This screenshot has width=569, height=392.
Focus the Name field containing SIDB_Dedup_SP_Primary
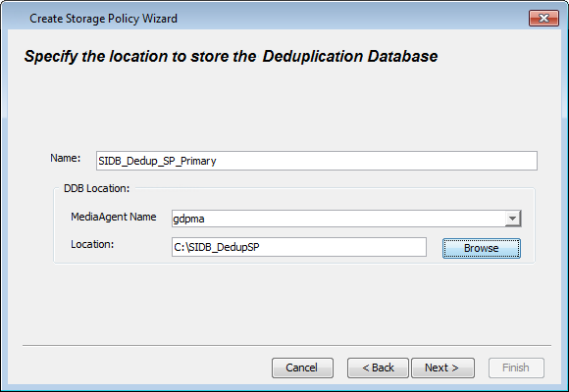point(317,161)
